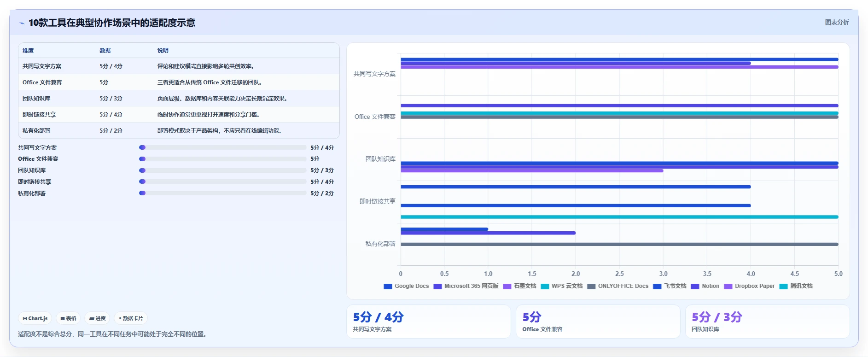Click the gray ONLYOFFICE bar in chart's 私有化部署 group
Screen dimensions: 868x357
619,244
